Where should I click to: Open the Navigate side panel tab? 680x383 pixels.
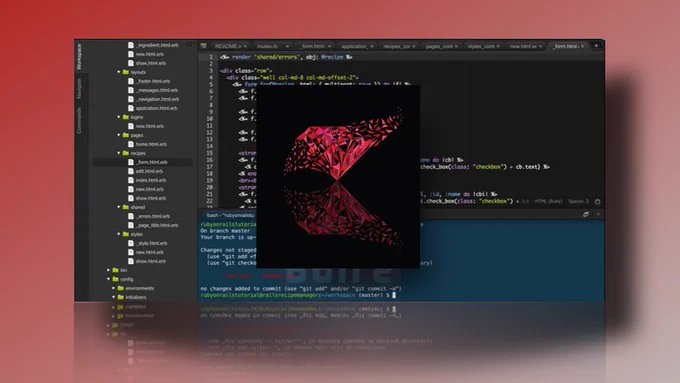79,88
